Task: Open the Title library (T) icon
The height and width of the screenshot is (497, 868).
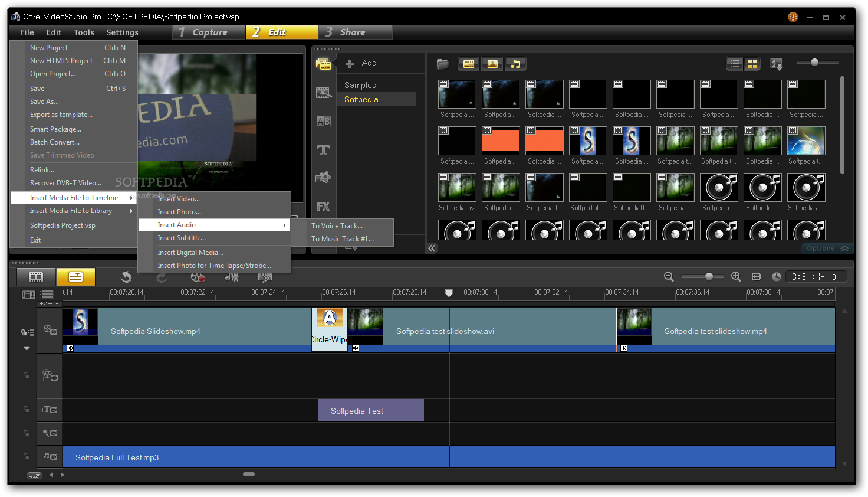Action: click(x=323, y=150)
